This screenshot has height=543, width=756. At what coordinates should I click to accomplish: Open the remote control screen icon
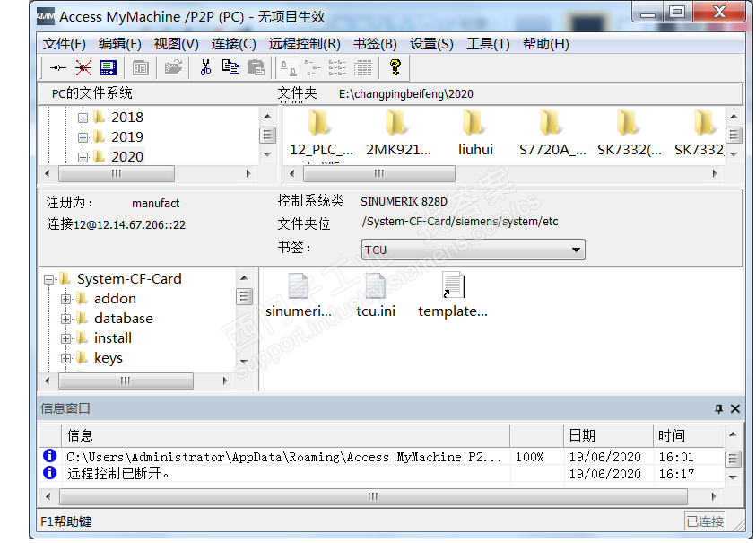(109, 68)
